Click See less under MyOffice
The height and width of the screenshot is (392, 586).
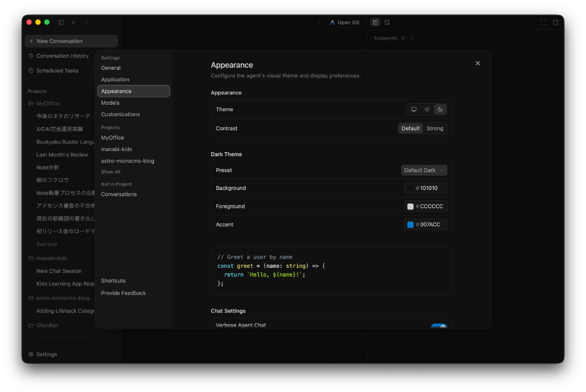point(46,244)
